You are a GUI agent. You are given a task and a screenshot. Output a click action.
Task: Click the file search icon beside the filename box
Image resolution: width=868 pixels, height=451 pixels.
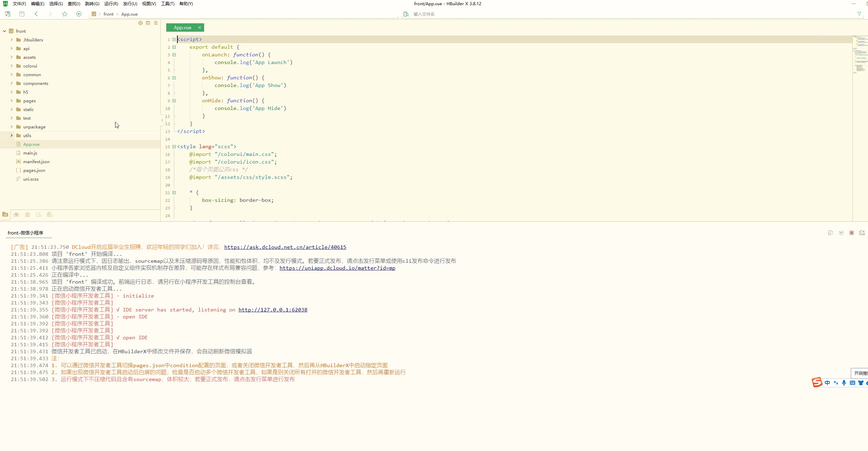(406, 14)
